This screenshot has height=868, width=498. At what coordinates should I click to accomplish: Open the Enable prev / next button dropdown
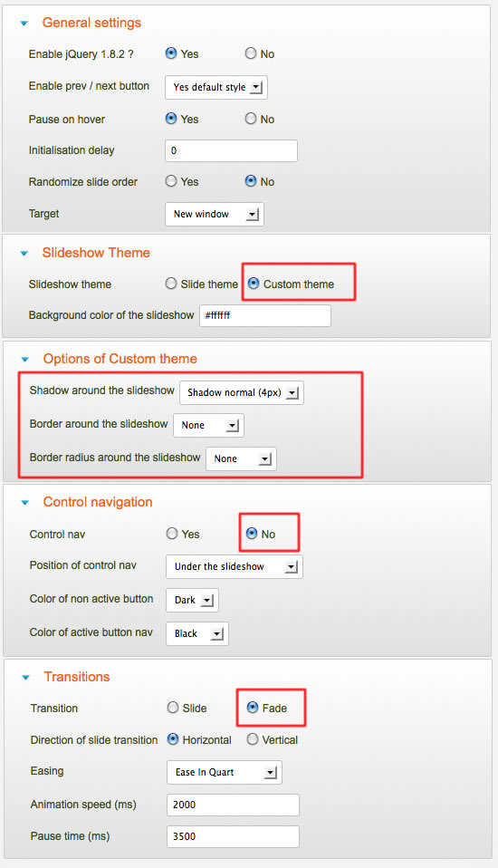[216, 88]
